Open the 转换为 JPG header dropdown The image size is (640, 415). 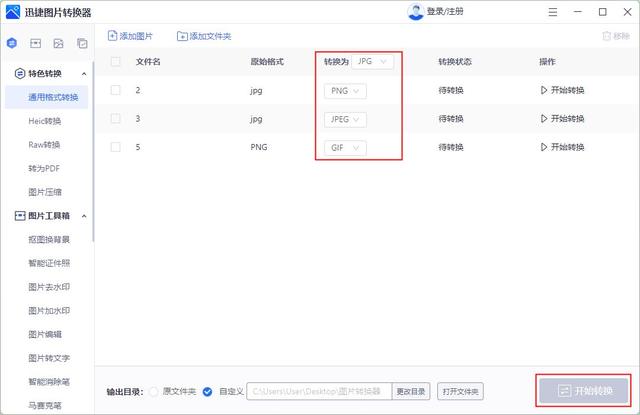(372, 62)
